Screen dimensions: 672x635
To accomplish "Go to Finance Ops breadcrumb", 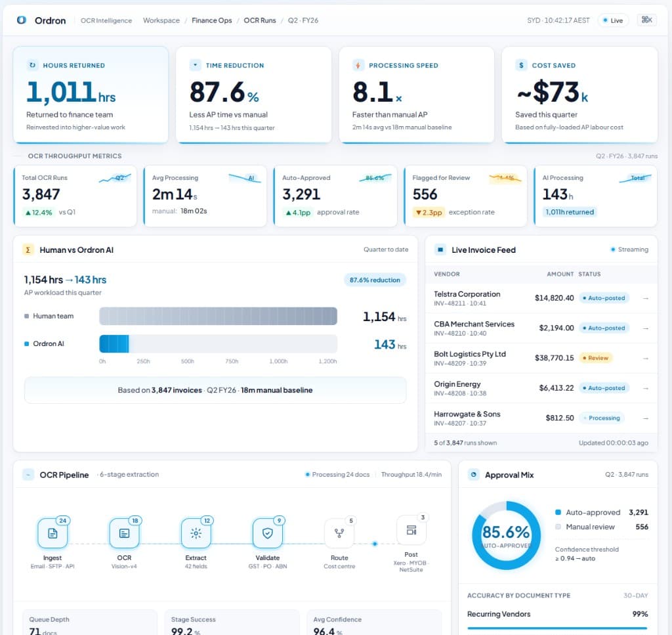I will click(x=212, y=20).
